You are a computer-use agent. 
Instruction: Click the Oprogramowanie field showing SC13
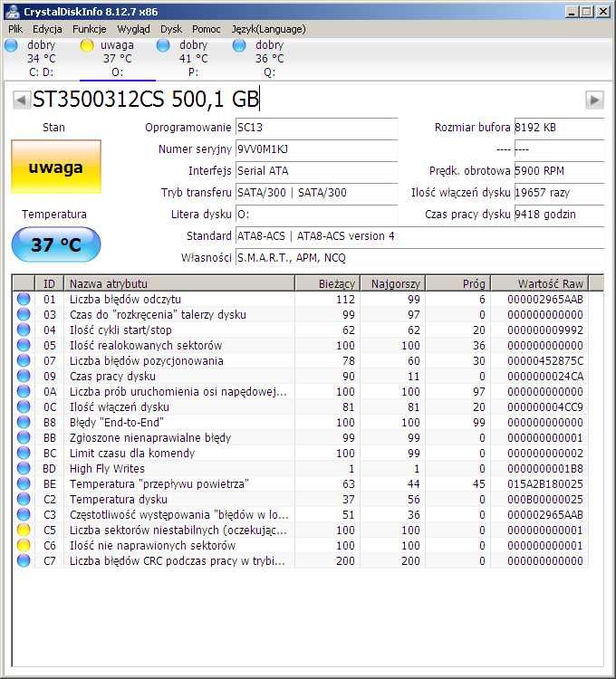click(x=317, y=128)
